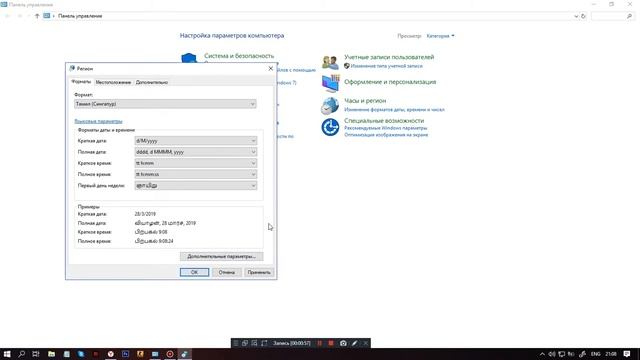The image size is (640, 360).
Task: Click the up-arrow navigation icon
Action: click(x=37, y=16)
